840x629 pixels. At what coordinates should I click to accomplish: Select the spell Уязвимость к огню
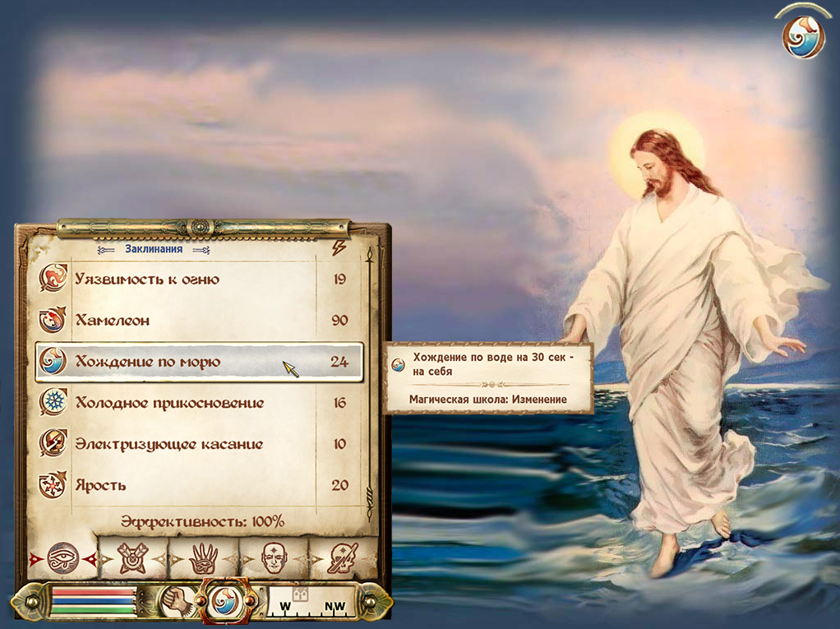[x=199, y=279]
